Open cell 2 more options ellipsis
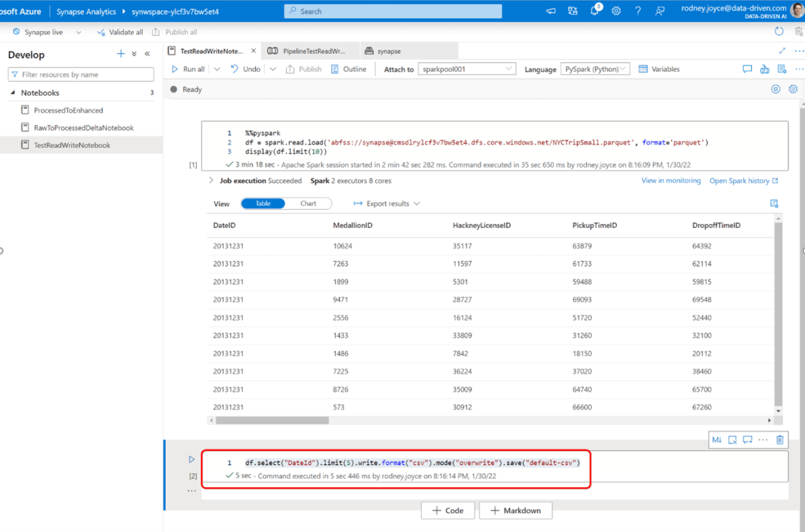 [763, 439]
